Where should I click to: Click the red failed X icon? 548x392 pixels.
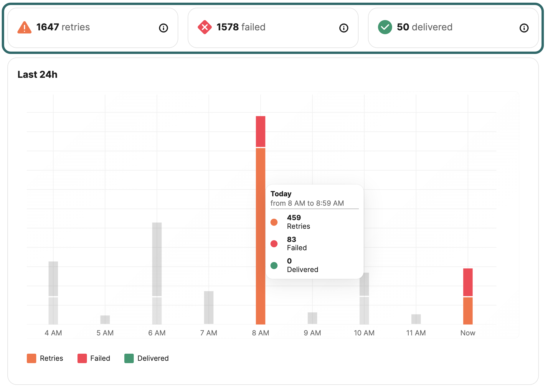pos(205,27)
